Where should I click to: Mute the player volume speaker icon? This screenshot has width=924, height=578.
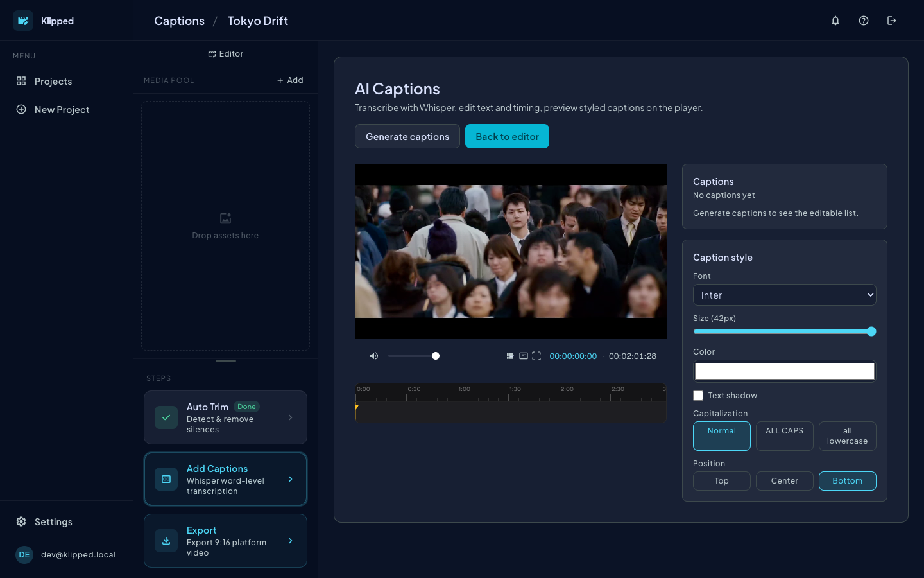click(x=374, y=356)
